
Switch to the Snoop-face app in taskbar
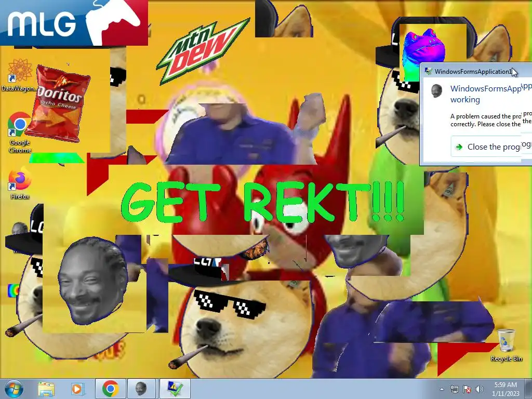[141, 389]
